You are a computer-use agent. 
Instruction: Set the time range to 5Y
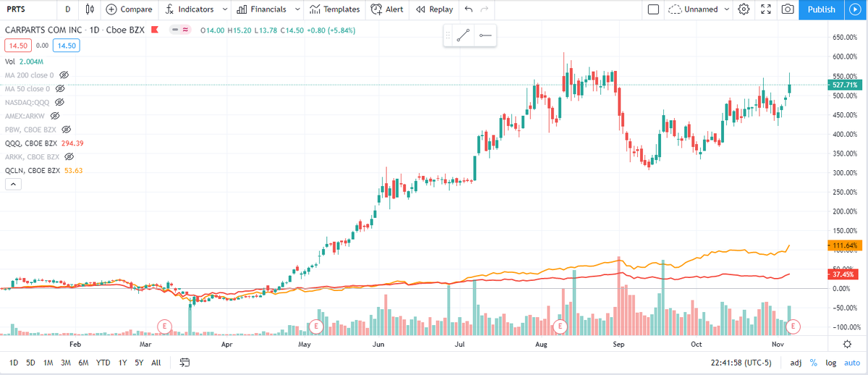pyautogui.click(x=138, y=362)
